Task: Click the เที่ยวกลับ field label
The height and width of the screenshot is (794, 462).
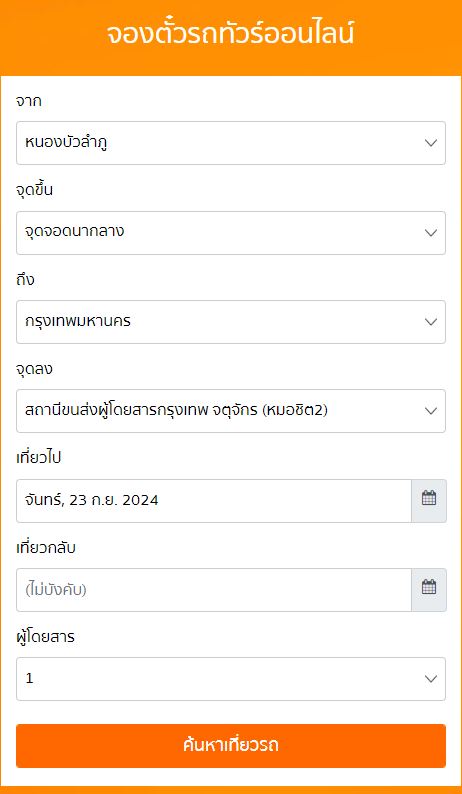Action: pyautogui.click(x=46, y=547)
